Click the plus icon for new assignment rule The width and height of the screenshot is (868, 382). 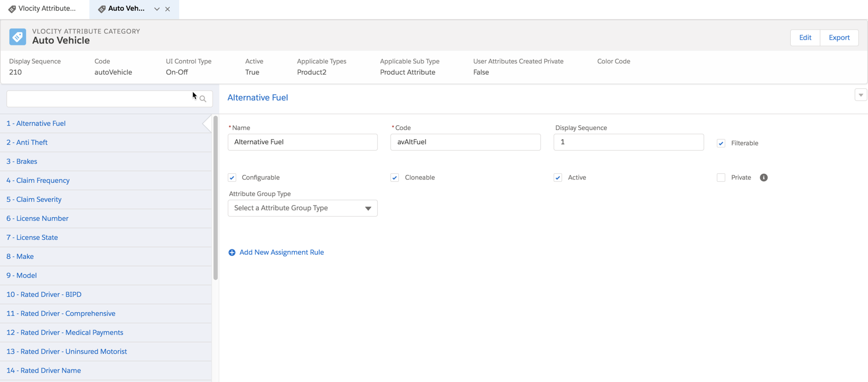(x=232, y=253)
